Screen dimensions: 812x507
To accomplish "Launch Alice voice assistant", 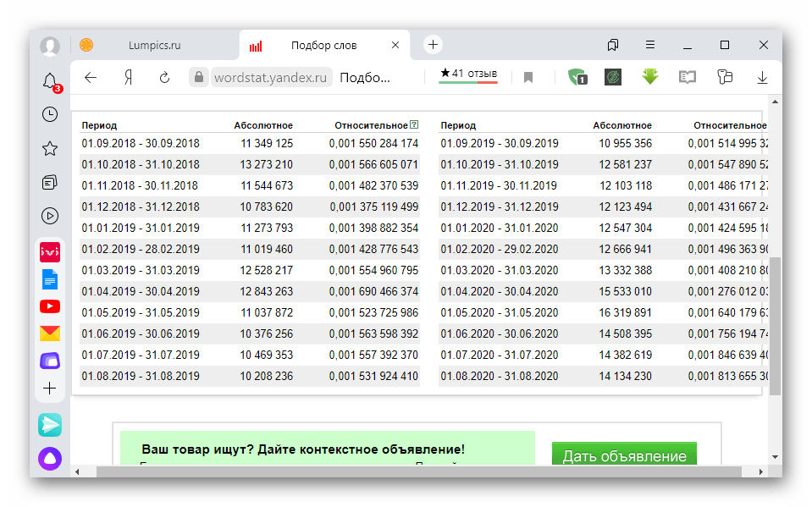I will [x=50, y=459].
